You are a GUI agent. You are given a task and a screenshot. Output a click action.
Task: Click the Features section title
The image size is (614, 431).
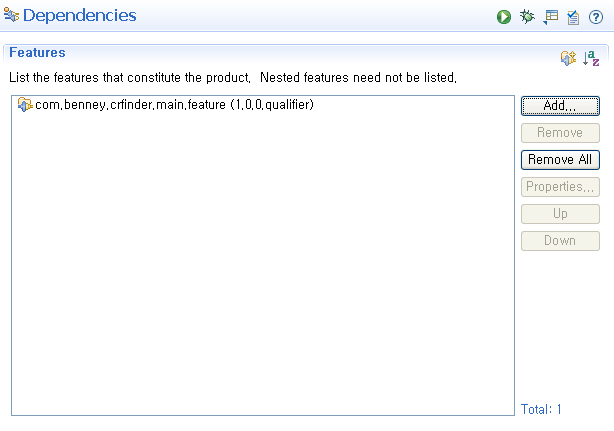coord(37,53)
